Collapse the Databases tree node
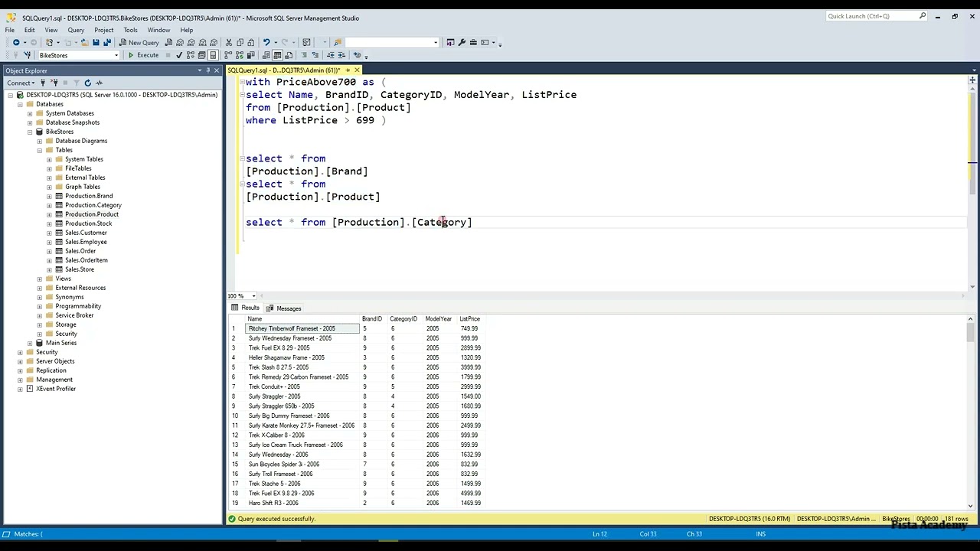Image resolution: width=980 pixels, height=551 pixels. tap(20, 104)
